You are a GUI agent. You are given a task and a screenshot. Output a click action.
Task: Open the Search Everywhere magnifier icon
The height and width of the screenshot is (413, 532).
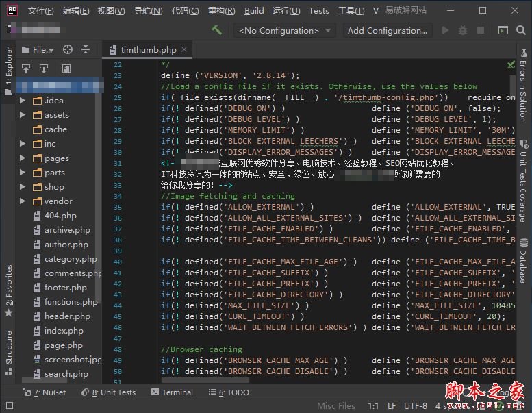tap(521, 31)
